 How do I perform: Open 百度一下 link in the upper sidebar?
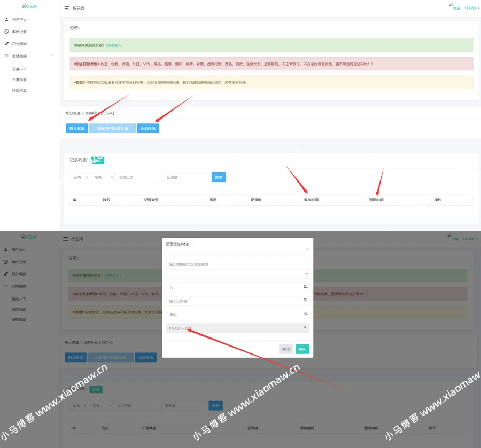[x=19, y=69]
